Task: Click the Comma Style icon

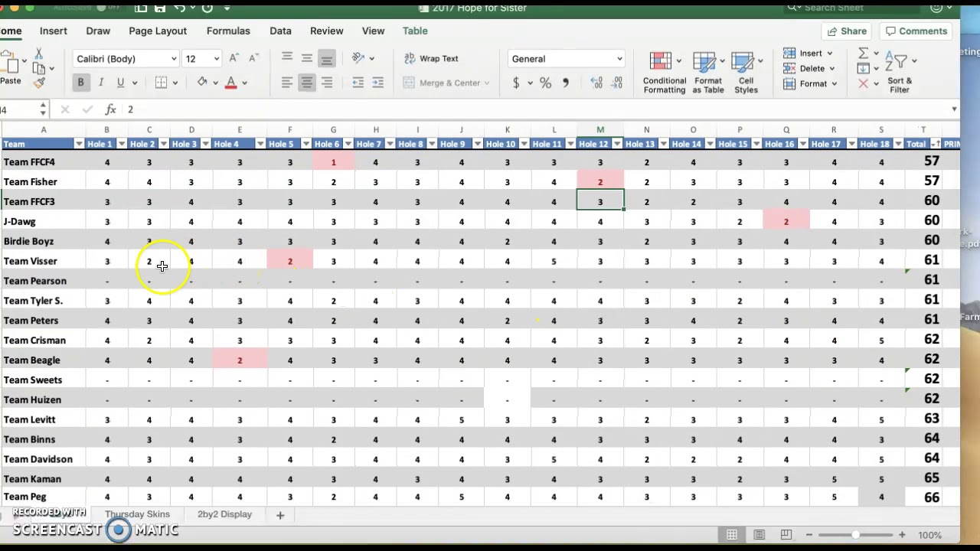Action: 566,83
